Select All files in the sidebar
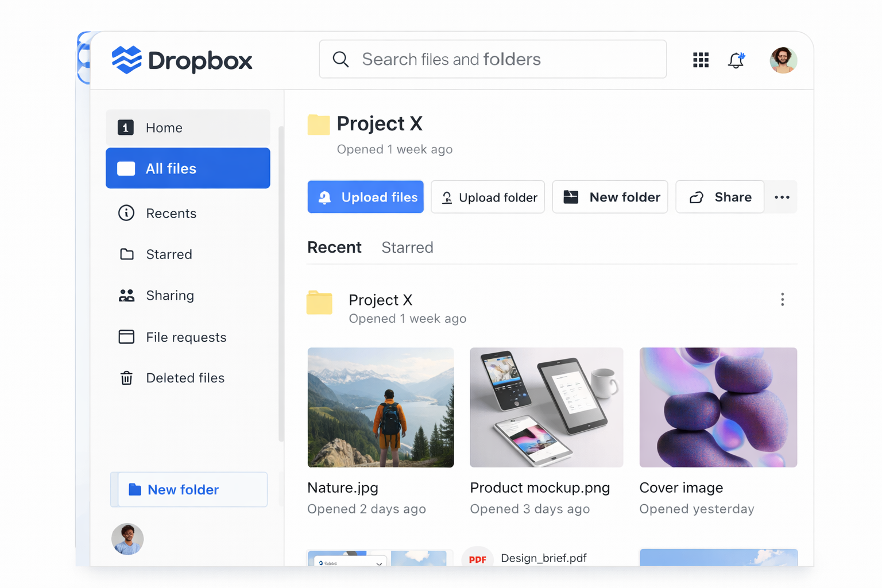Image resolution: width=882 pixels, height=588 pixels. pos(188,168)
